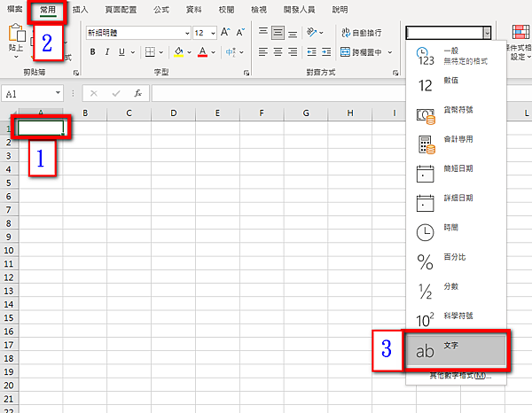532x413 pixels.
Task: Align text to top
Action: point(263,32)
